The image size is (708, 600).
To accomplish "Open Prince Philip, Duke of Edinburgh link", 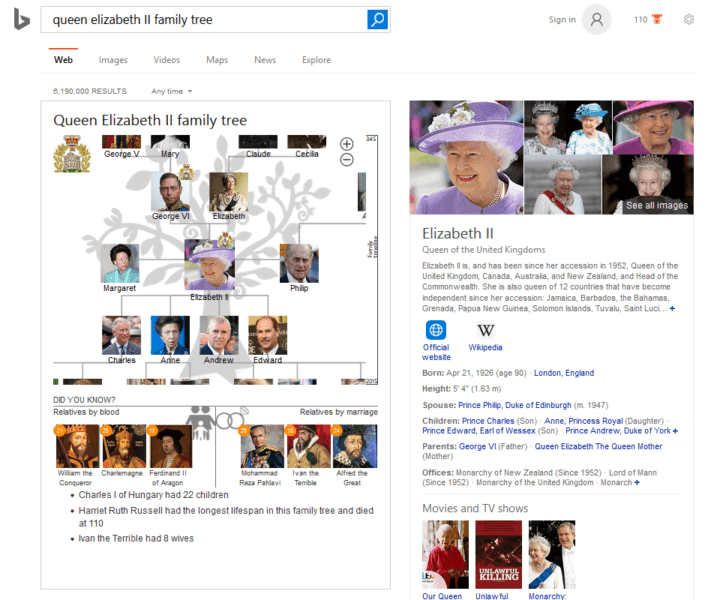I will point(515,405).
